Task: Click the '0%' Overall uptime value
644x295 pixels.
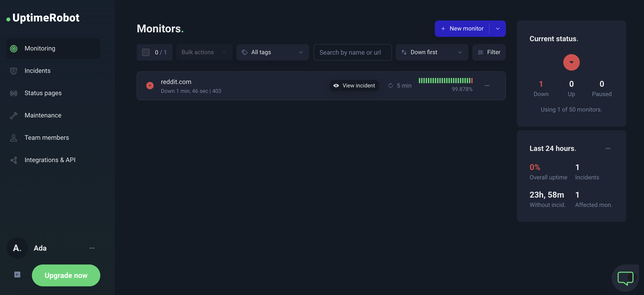Action: point(535,167)
